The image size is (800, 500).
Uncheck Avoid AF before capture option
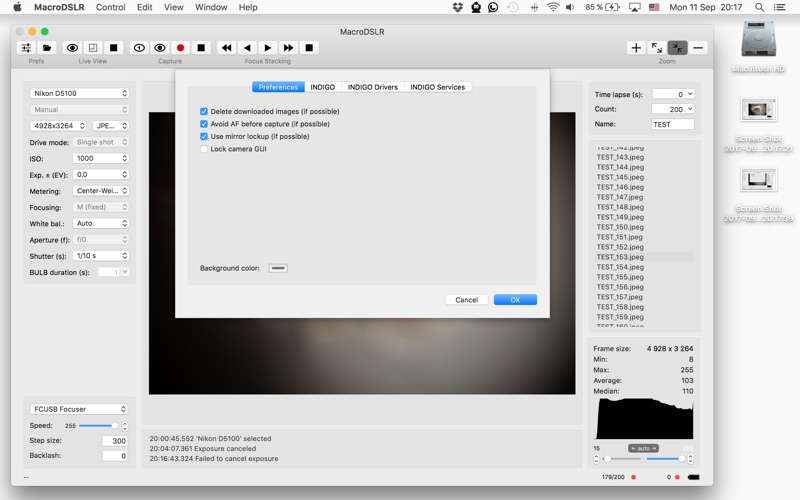(x=204, y=124)
